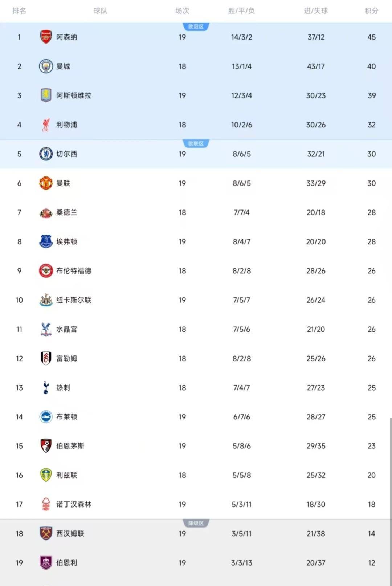Click the Manchester United crest icon
This screenshot has width=392, height=586.
click(46, 183)
